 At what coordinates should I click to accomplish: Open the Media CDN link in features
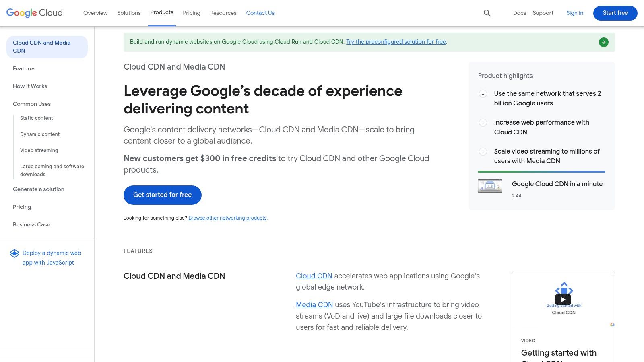tap(314, 305)
